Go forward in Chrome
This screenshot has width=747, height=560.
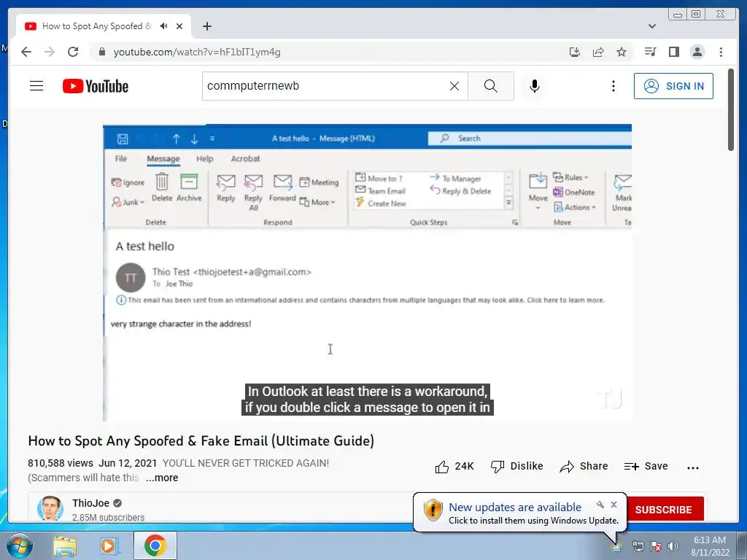pyautogui.click(x=50, y=52)
